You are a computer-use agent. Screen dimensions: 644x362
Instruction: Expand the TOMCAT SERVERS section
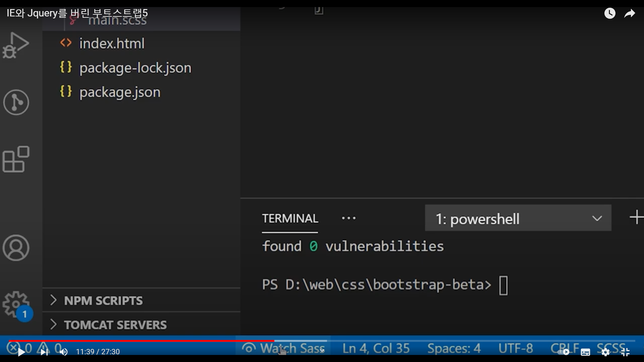(x=141, y=324)
